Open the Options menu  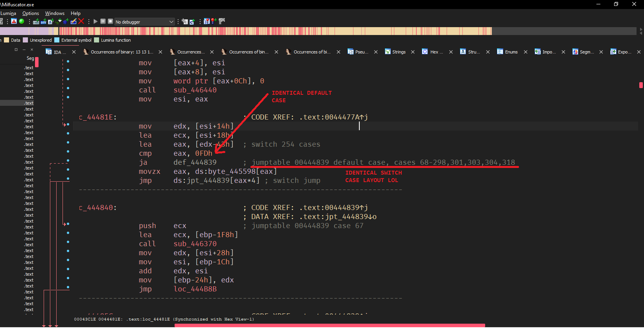[x=31, y=13]
